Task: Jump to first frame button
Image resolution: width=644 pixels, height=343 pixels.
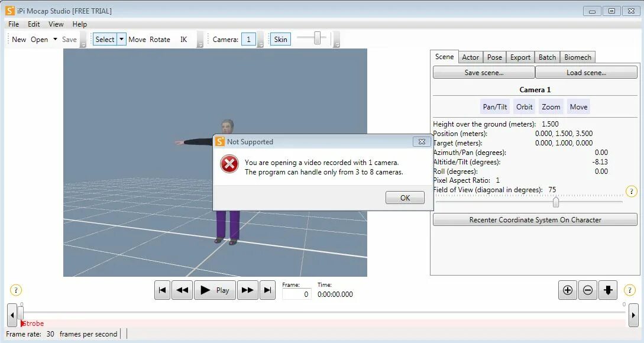Action: (162, 290)
